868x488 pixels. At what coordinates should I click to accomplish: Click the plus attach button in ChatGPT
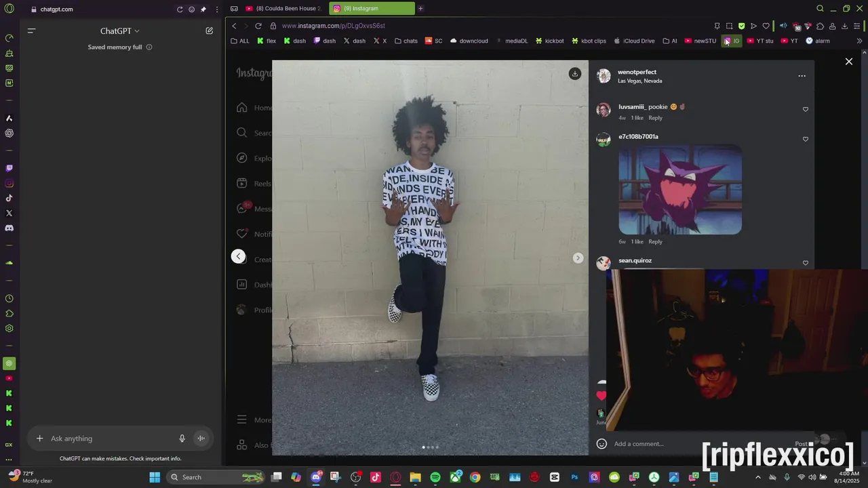click(39, 439)
